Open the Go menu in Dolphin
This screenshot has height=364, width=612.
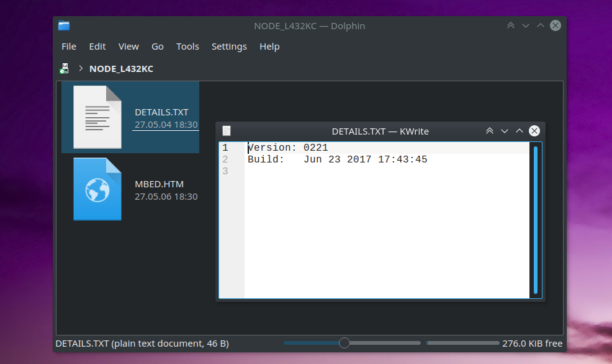click(157, 47)
